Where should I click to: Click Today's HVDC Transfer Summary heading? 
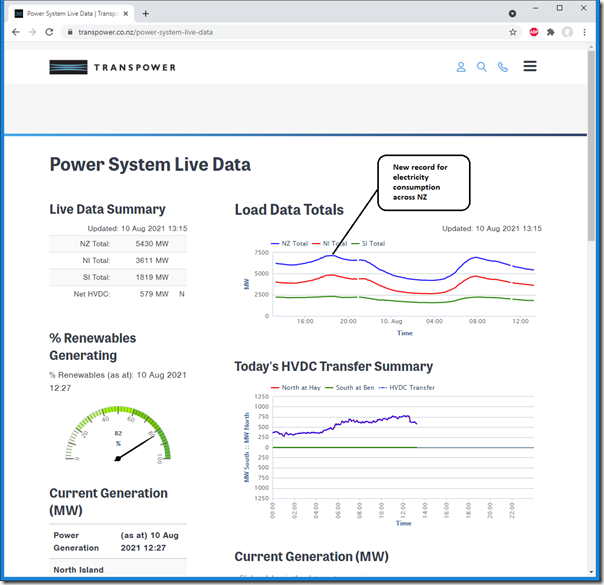334,366
